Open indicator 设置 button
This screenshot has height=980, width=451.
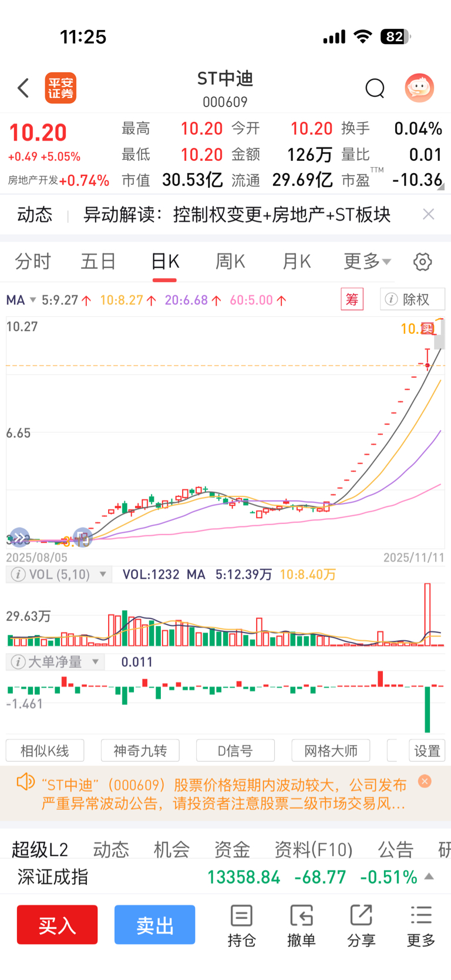427,751
